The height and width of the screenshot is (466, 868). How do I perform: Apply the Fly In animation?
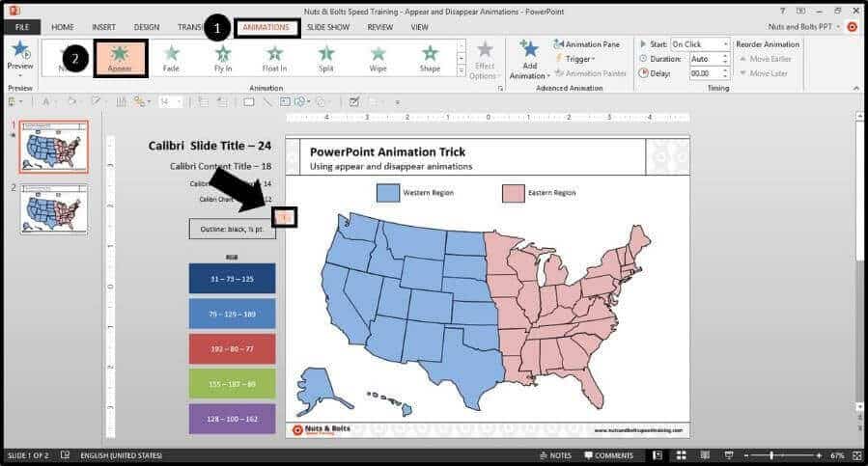point(223,59)
